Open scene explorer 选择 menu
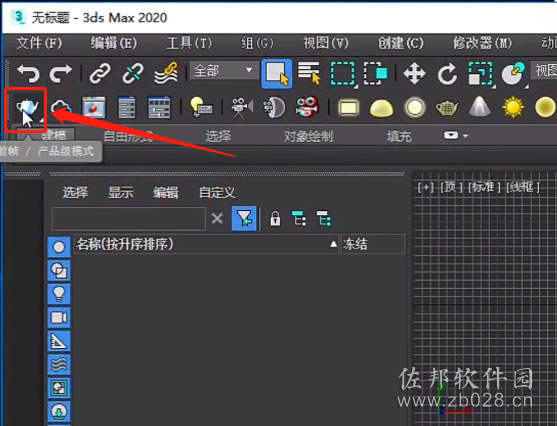The image size is (557, 426). [75, 193]
